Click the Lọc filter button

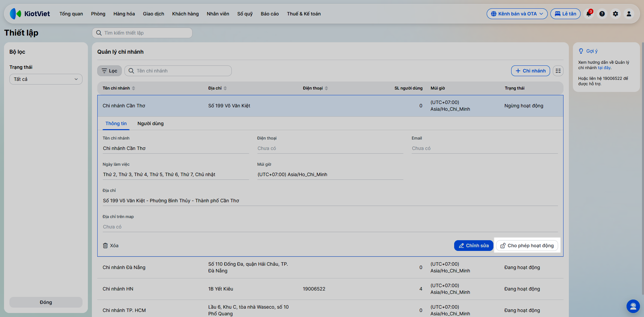point(109,71)
